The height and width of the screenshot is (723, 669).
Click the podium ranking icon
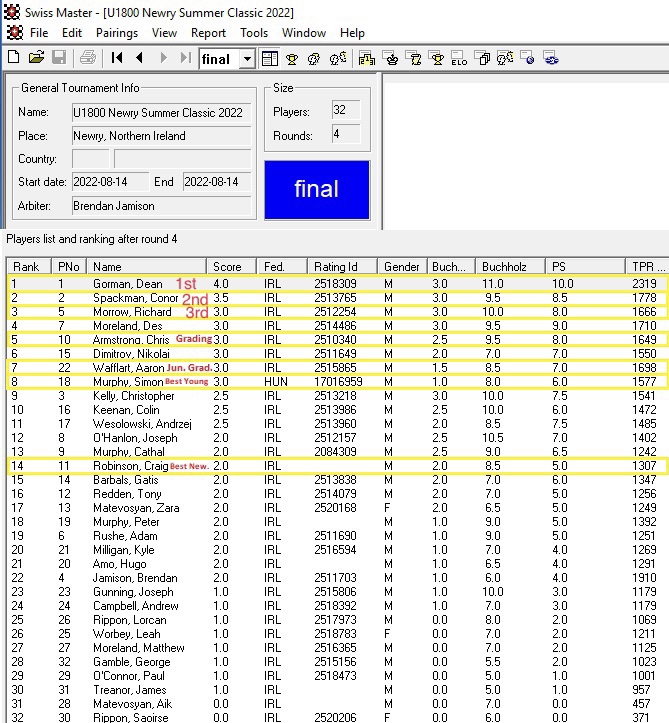pyautogui.click(x=367, y=59)
